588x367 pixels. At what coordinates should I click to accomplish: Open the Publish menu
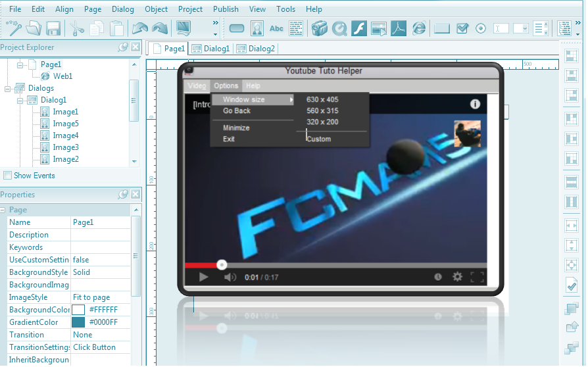click(226, 9)
